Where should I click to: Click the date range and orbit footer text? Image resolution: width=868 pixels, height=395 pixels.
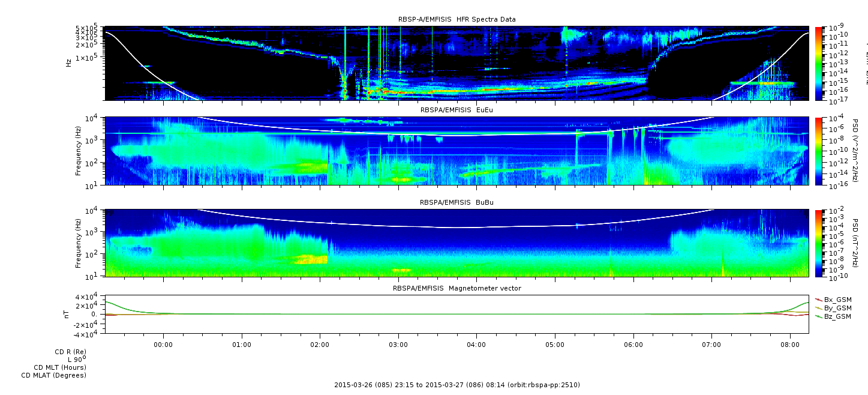point(456,385)
